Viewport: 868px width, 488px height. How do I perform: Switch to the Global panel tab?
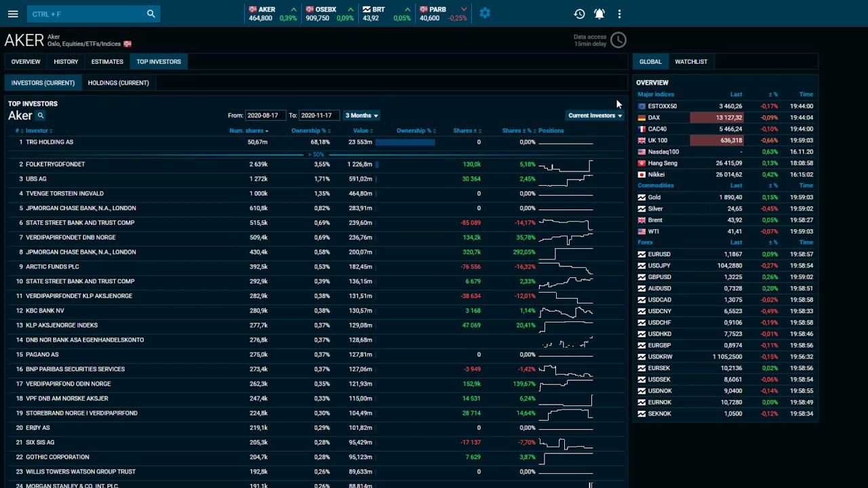click(x=650, y=62)
